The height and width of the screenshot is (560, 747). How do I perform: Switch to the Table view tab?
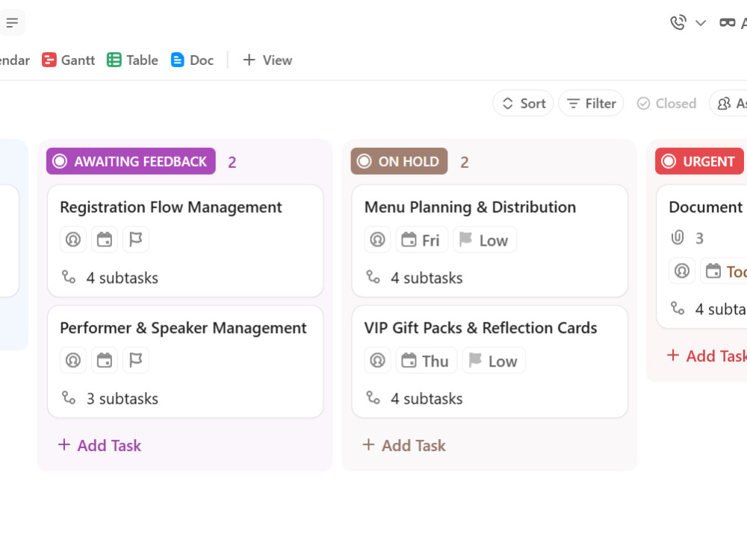[133, 60]
